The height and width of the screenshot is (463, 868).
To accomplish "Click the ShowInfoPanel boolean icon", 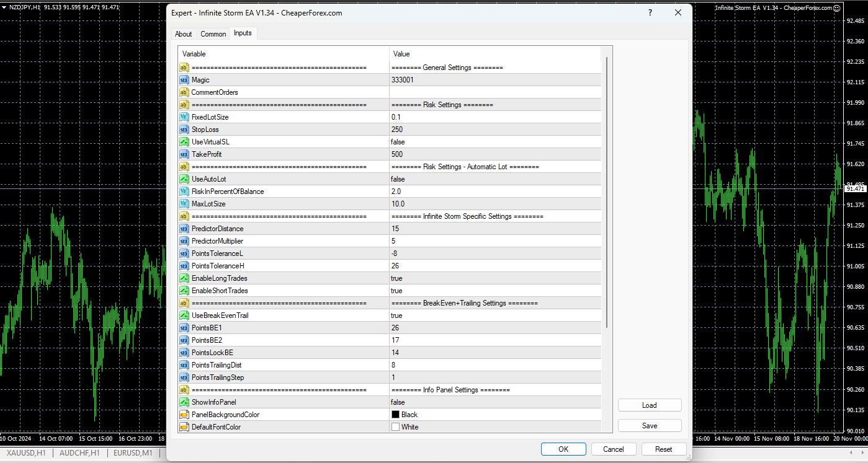I will click(184, 402).
